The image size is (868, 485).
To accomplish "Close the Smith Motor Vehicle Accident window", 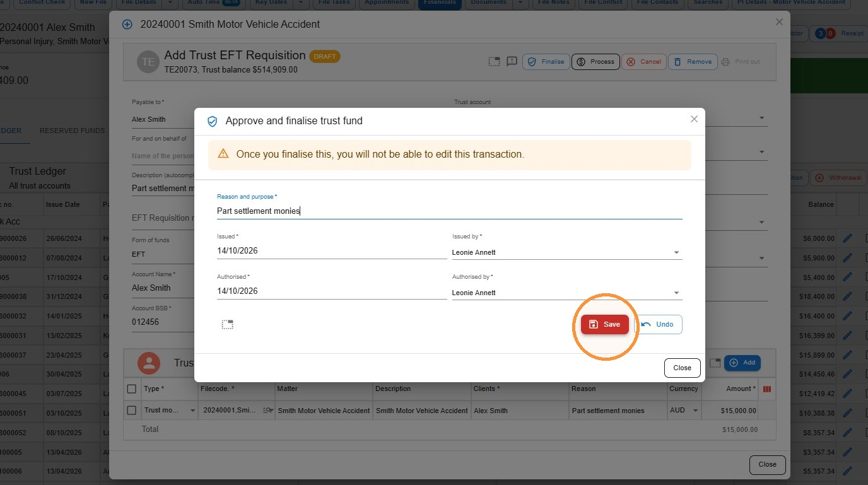I will (779, 22).
